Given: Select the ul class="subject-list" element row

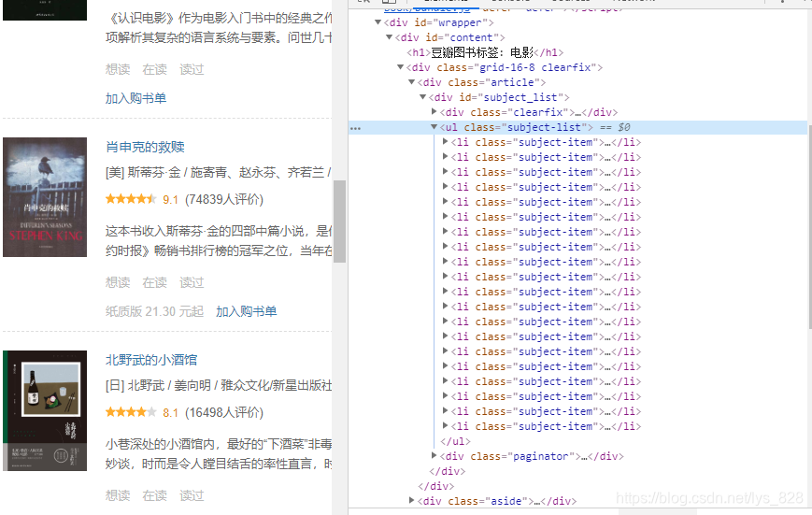Looking at the screenshot, I should pyautogui.click(x=577, y=127).
